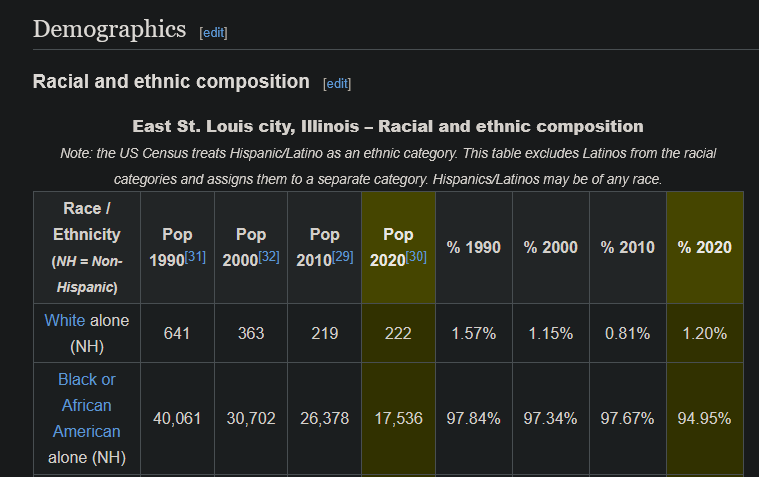Viewport: 759px width, 477px height.
Task: Select the % 1990 column header
Action: [x=474, y=247]
